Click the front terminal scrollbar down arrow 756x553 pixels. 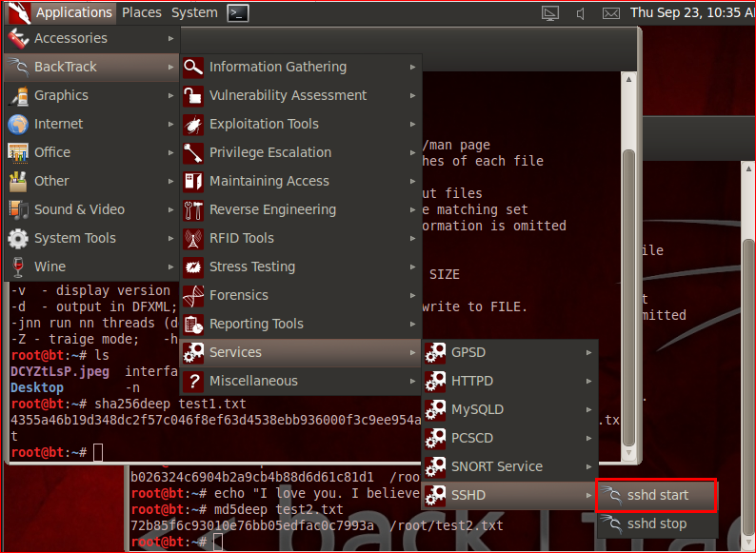[628, 453]
